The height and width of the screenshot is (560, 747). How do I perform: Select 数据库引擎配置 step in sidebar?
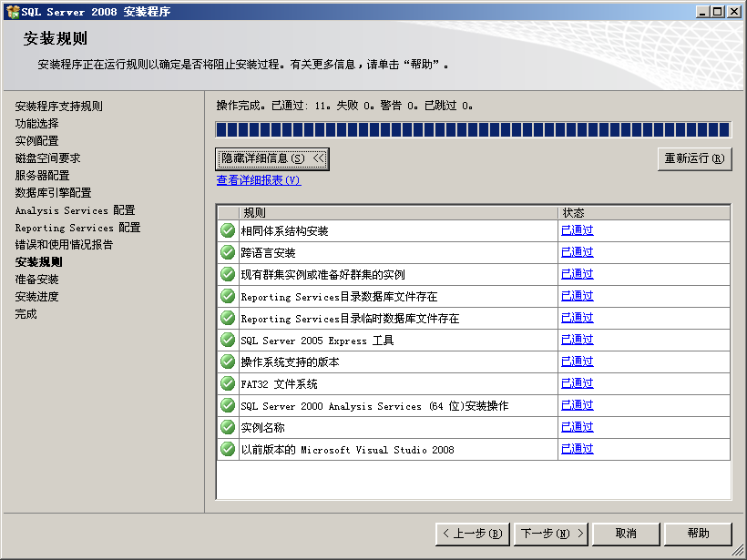pos(53,193)
